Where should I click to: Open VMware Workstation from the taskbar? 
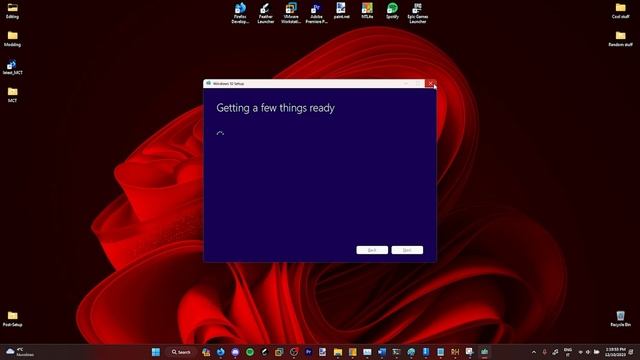click(x=279, y=352)
